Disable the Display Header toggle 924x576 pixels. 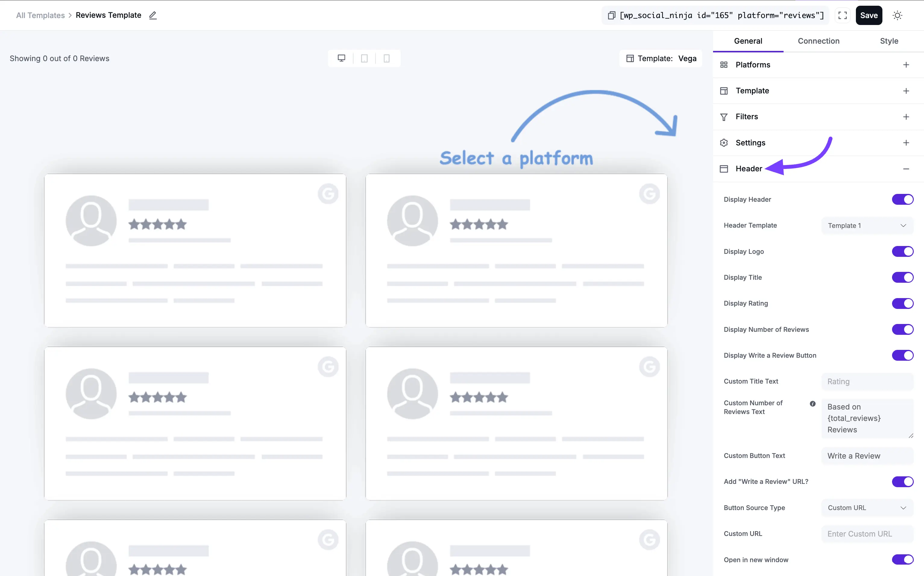pyautogui.click(x=902, y=199)
